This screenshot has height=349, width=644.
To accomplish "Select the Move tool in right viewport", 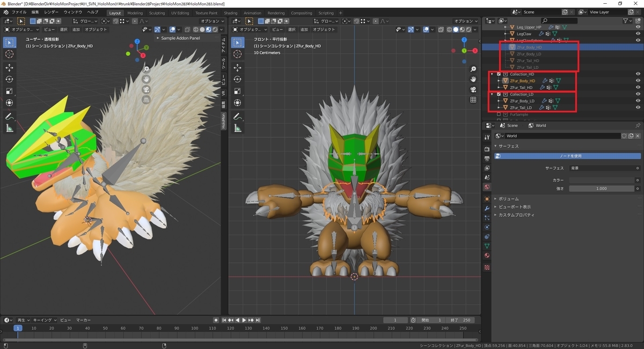I will point(238,68).
